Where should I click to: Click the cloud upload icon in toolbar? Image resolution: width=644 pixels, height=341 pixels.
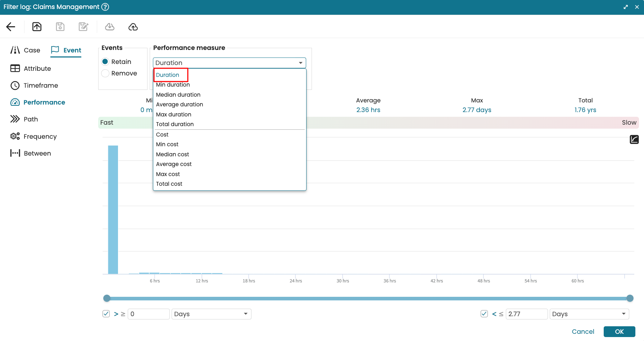pos(133,27)
